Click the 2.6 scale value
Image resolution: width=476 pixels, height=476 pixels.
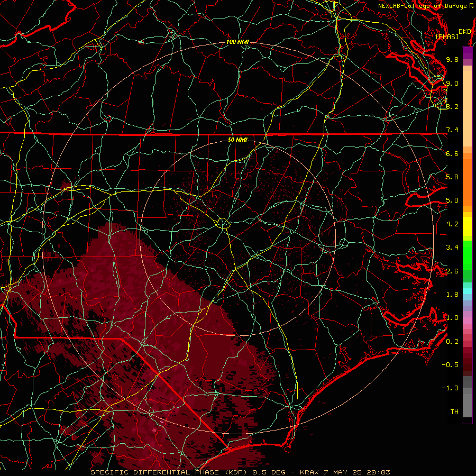[x=452, y=271]
